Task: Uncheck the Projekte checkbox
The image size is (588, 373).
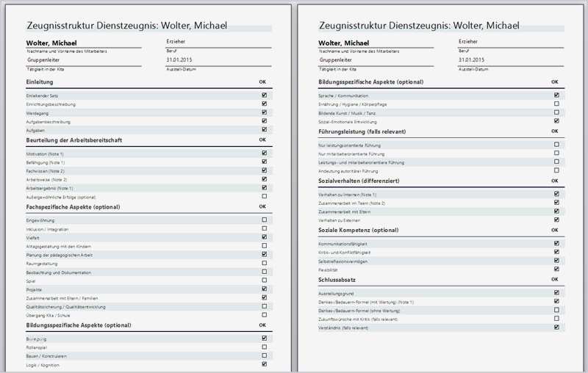Action: point(265,289)
